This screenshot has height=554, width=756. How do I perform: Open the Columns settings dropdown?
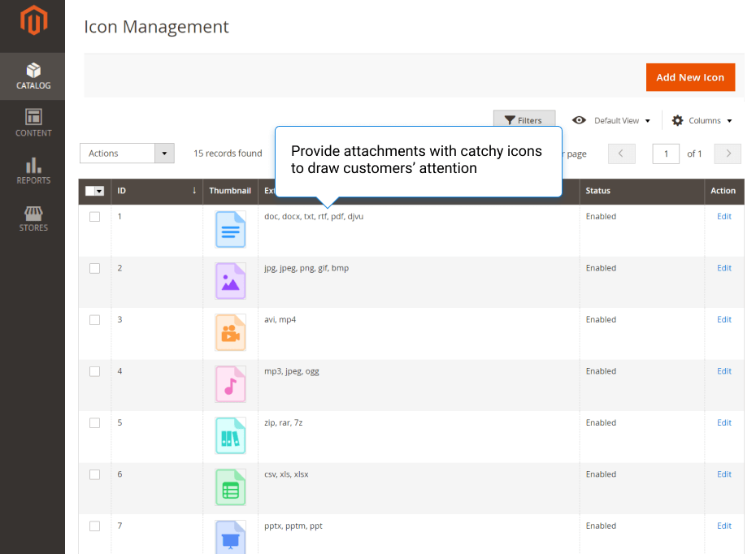click(x=702, y=120)
